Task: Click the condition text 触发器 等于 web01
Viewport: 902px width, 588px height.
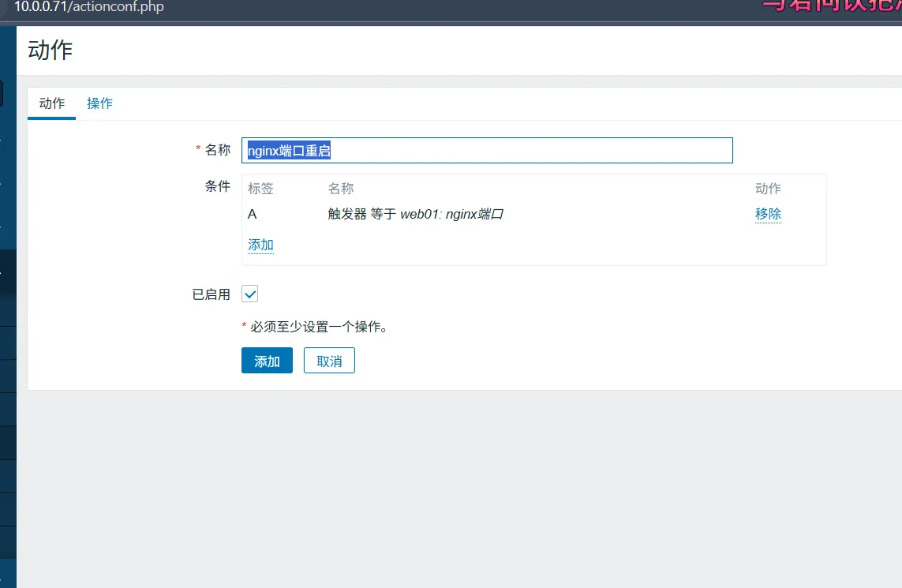Action: tap(415, 214)
